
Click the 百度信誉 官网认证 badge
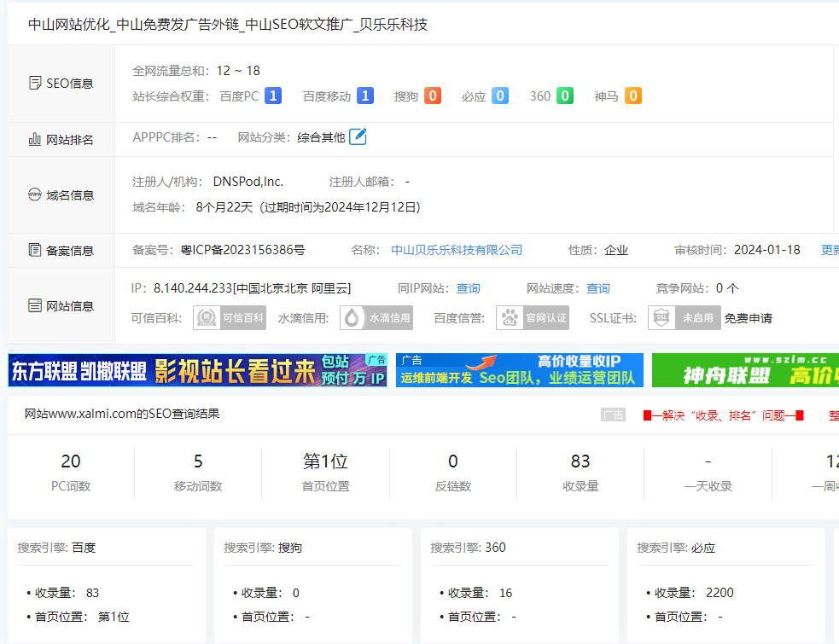(x=533, y=317)
